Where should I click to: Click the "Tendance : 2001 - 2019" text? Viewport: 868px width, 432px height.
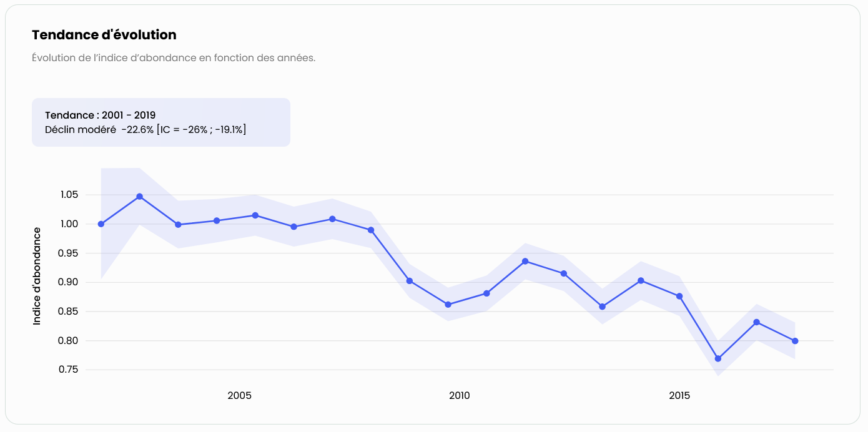[x=101, y=115]
